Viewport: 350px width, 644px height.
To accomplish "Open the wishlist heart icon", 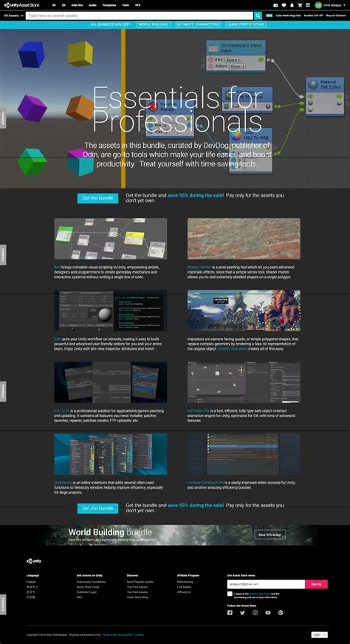I will tap(284, 5).
